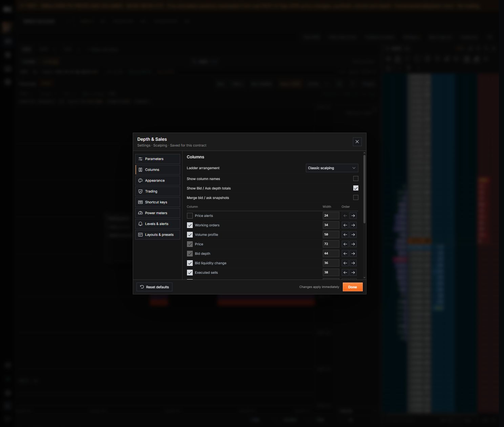Viewport: 504px width, 427px height.
Task: Select the Price column width input
Action: click(x=331, y=244)
